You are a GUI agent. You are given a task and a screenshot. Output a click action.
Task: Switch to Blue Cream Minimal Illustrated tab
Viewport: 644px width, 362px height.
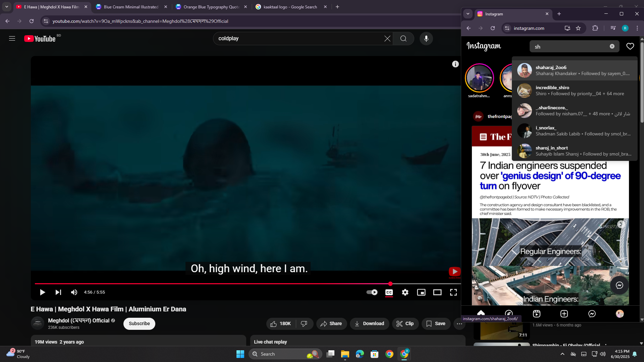point(131,7)
